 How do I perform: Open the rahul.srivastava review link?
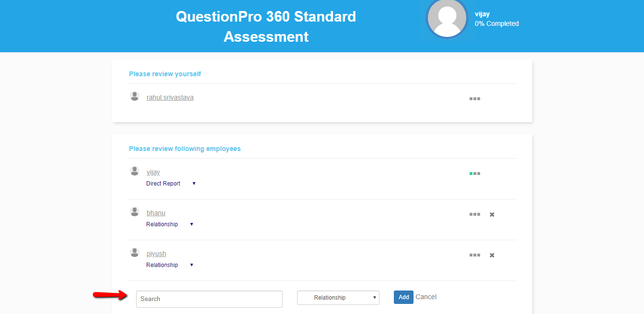(x=170, y=97)
